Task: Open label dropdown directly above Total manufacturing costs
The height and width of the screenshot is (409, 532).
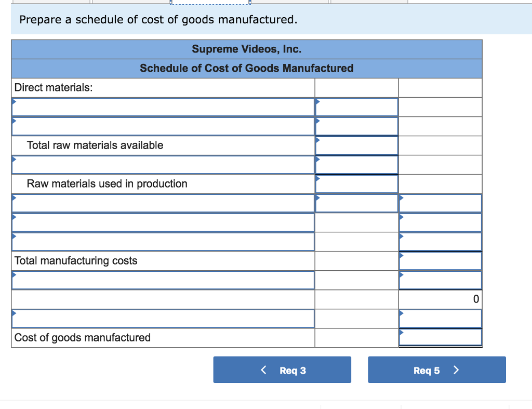Action: coord(163,242)
